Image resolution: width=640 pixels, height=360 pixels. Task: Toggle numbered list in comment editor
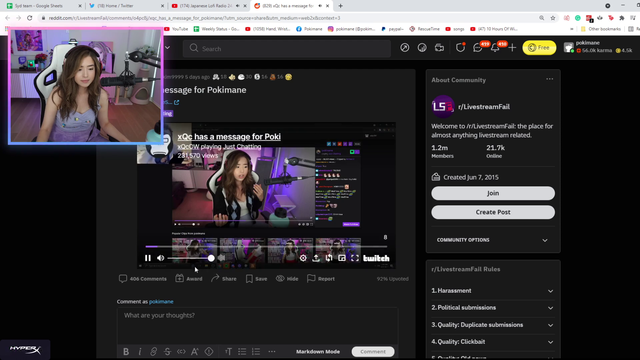pyautogui.click(x=256, y=351)
